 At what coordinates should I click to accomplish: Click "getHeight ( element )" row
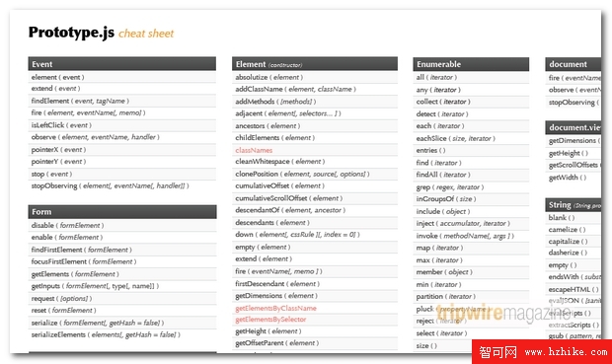(x=315, y=331)
